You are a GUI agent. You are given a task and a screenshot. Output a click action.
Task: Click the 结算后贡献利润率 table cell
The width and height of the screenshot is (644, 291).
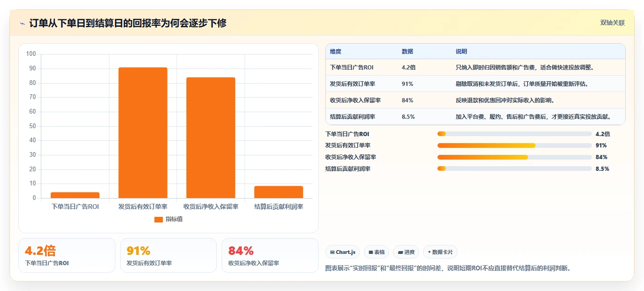(x=353, y=117)
